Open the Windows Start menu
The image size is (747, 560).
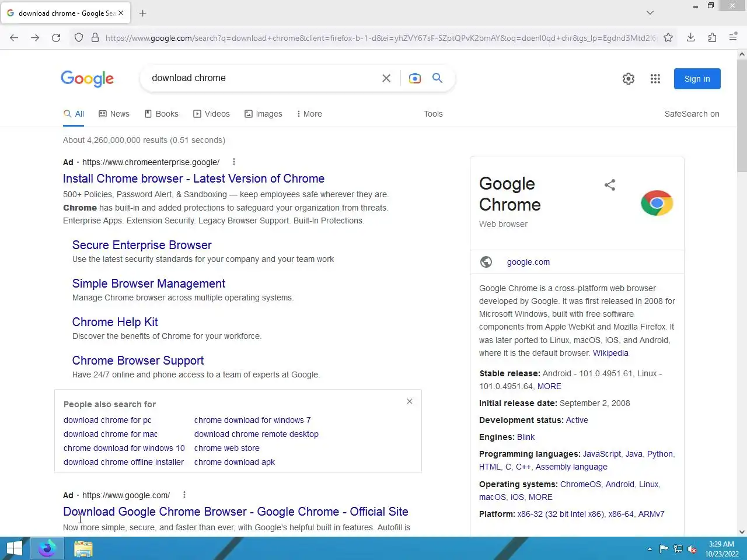(14, 548)
